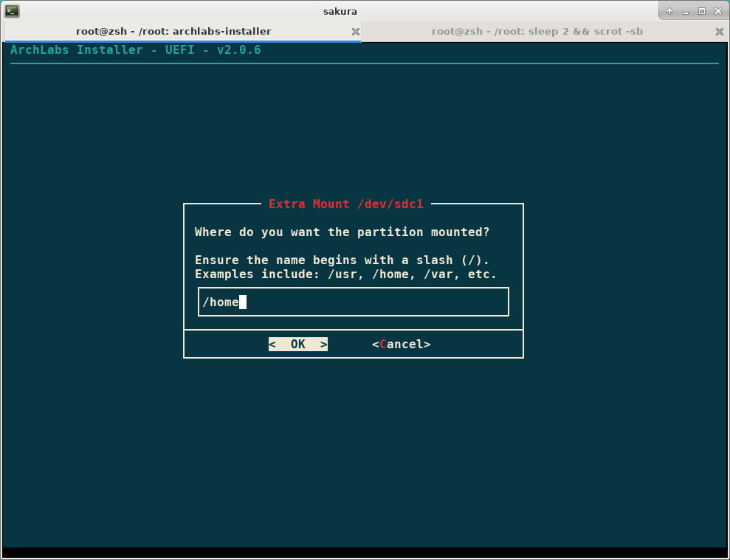
Task: Click the OK button in the dialog
Action: point(298,344)
